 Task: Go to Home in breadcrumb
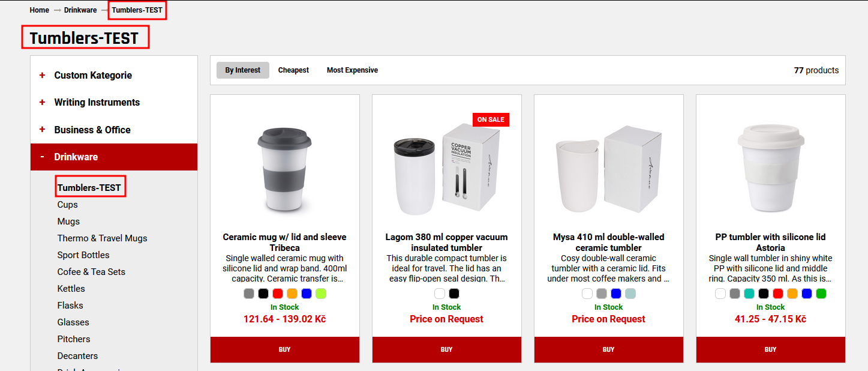click(x=40, y=10)
